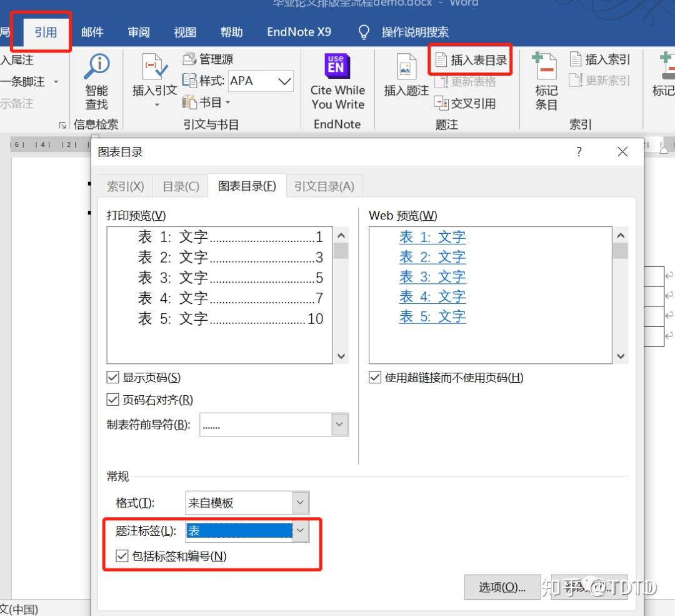The height and width of the screenshot is (616, 675).
Task: Switch to the 索引(X) dialog tab
Action: point(125,186)
